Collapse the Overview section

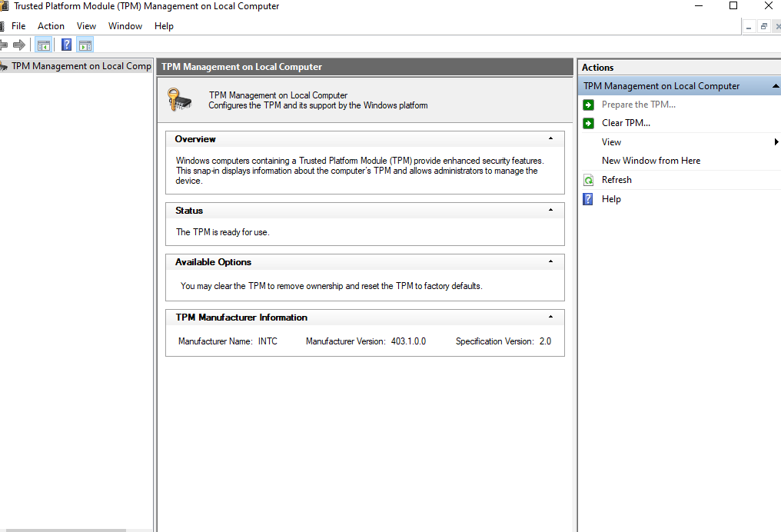(x=550, y=138)
